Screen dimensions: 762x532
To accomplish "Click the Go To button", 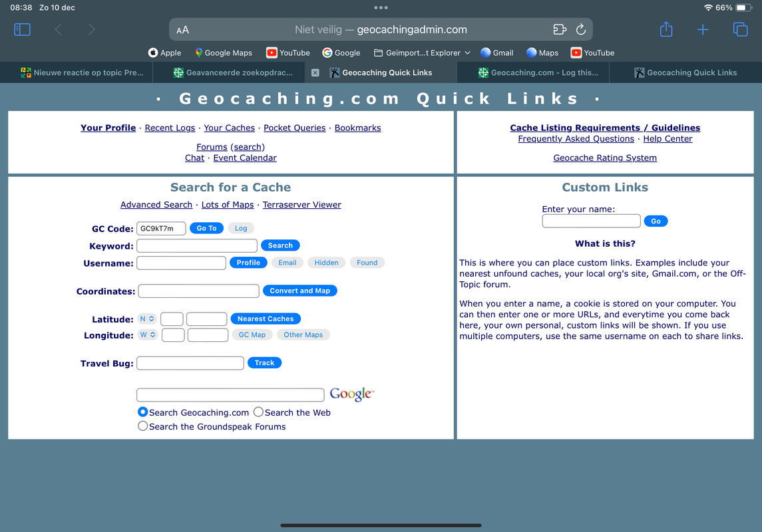I will coord(206,228).
